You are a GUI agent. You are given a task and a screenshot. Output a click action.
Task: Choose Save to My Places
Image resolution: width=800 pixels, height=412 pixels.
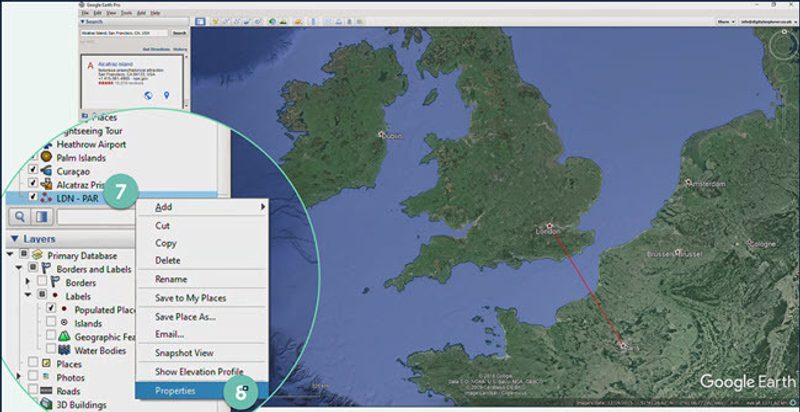pos(190,298)
